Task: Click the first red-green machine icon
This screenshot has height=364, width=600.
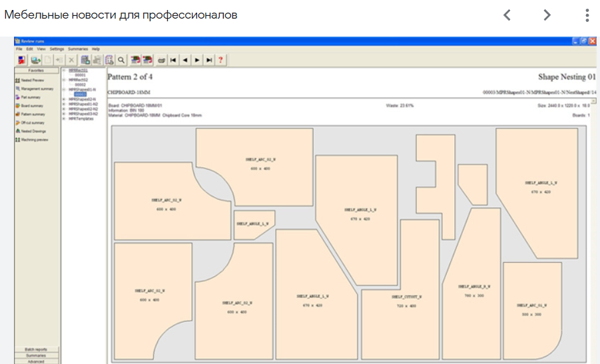Action: tap(135, 60)
